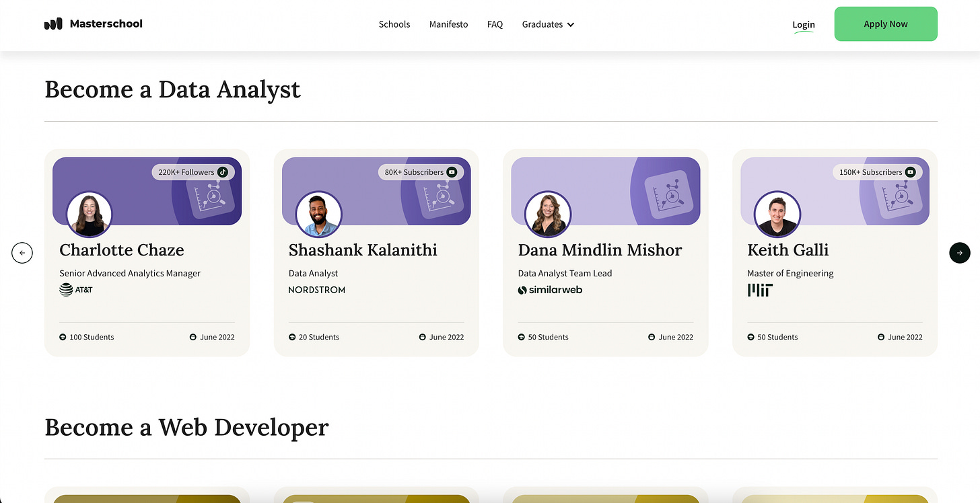Open Charlotte Chaze name heading
The width and height of the screenshot is (980, 503).
[x=122, y=250]
